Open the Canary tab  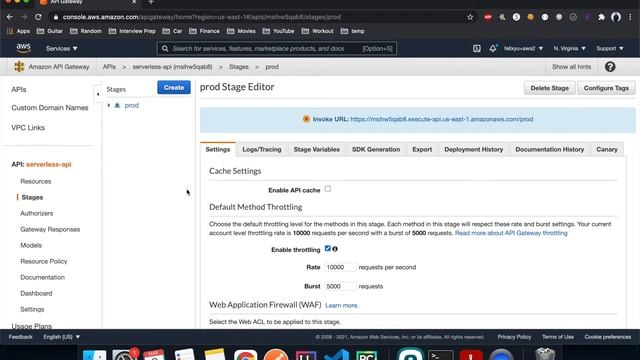point(607,149)
